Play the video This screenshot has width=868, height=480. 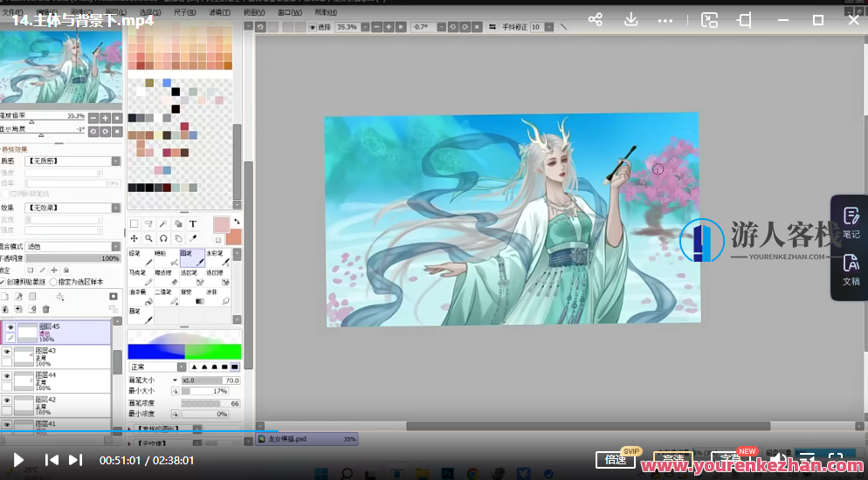pos(18,460)
